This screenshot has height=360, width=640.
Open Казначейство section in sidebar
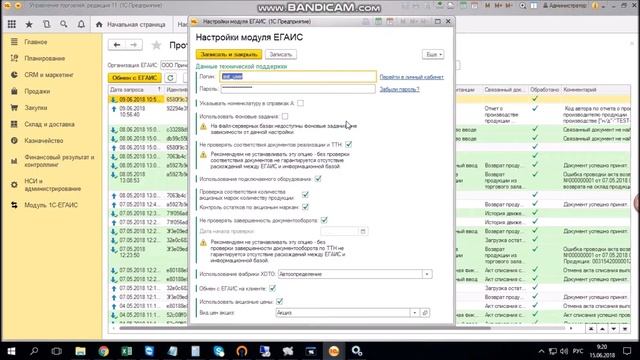pos(44,140)
